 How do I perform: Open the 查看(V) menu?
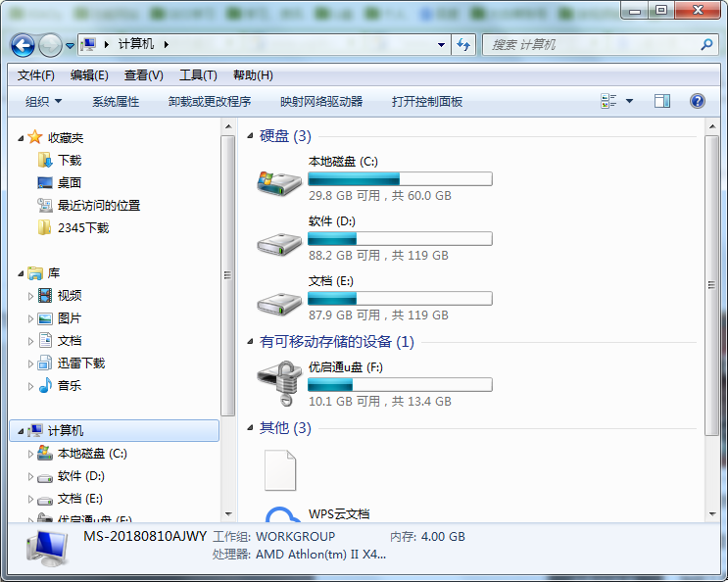[143, 75]
